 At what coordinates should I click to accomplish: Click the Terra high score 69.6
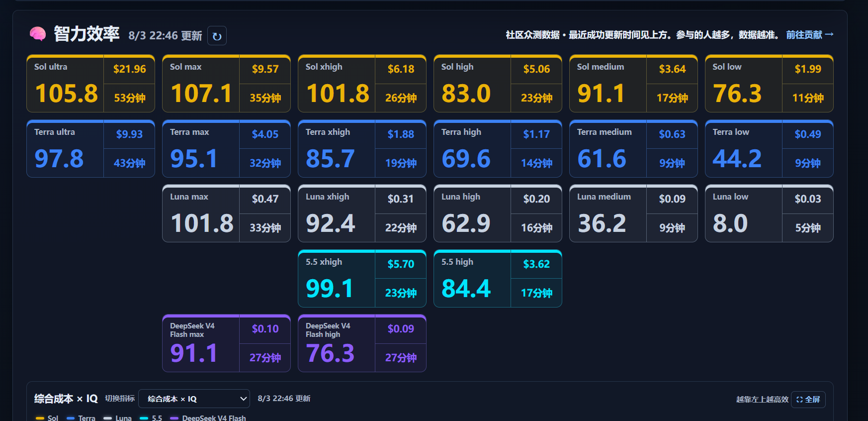pos(466,159)
